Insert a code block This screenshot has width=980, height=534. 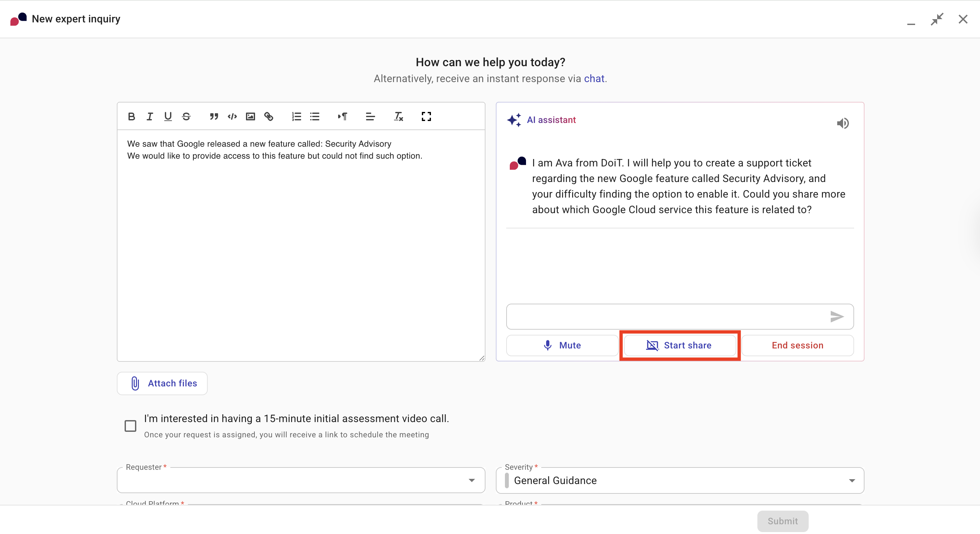click(232, 116)
